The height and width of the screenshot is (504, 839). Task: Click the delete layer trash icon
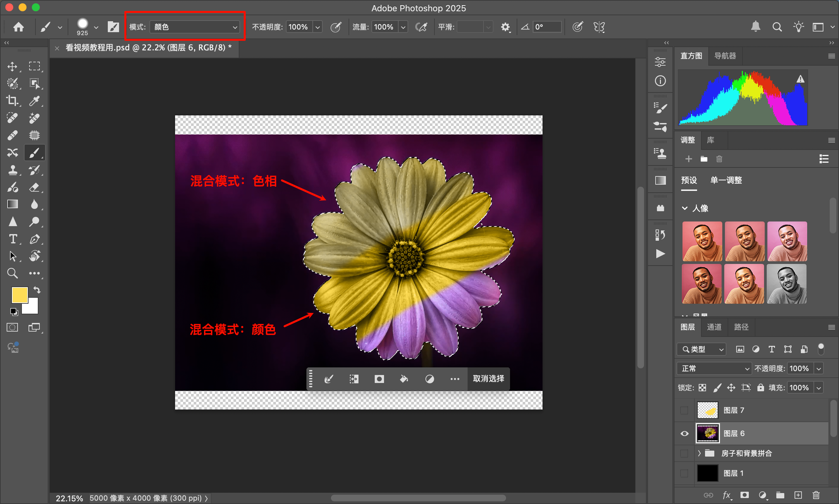[816, 495]
